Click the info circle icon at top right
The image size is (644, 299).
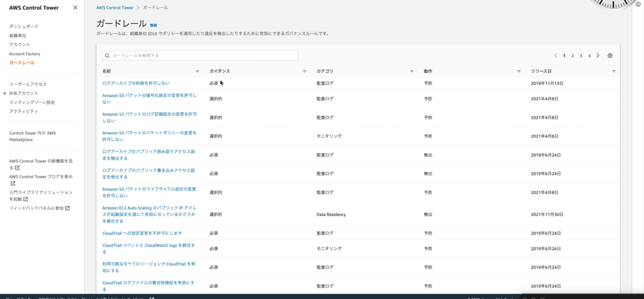638,4
